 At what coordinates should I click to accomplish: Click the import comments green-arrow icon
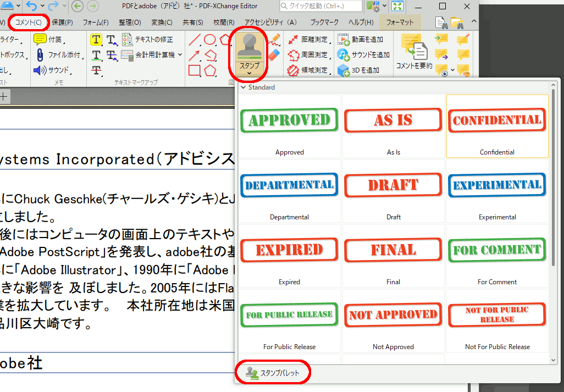tap(441, 38)
